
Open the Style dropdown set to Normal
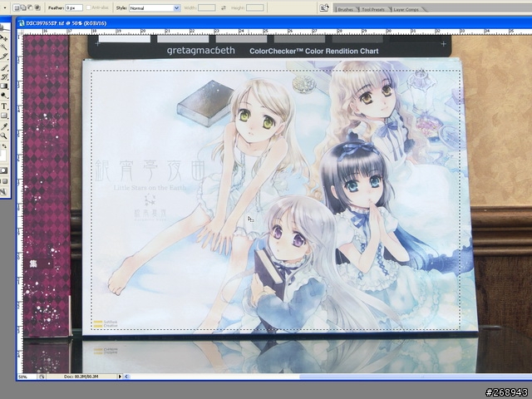(x=155, y=7)
